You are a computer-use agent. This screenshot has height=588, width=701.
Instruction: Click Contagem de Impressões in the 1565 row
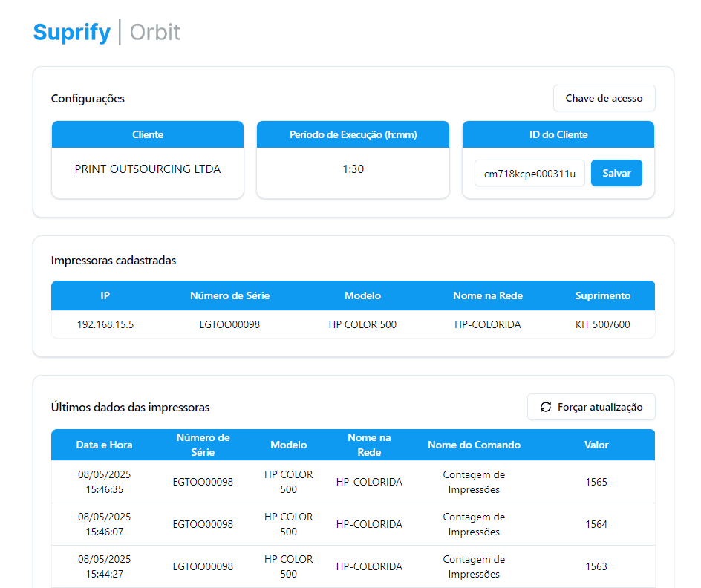coord(474,482)
